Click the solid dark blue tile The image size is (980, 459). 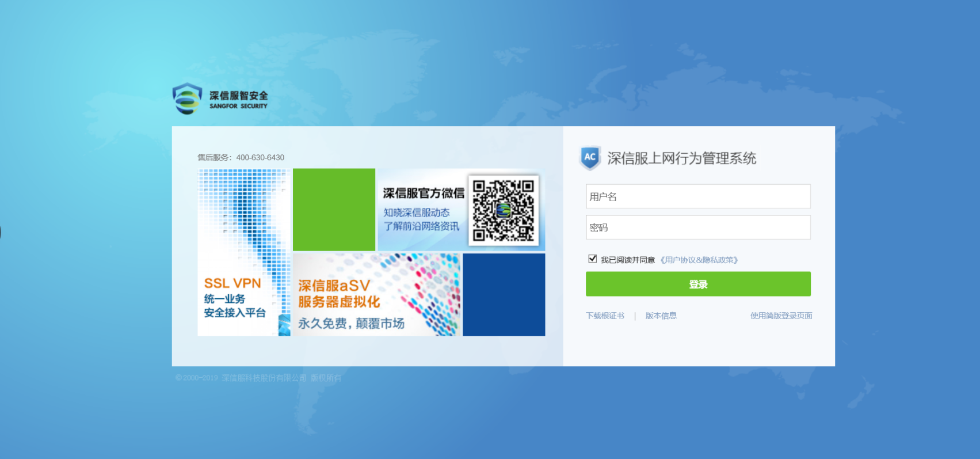coord(504,295)
